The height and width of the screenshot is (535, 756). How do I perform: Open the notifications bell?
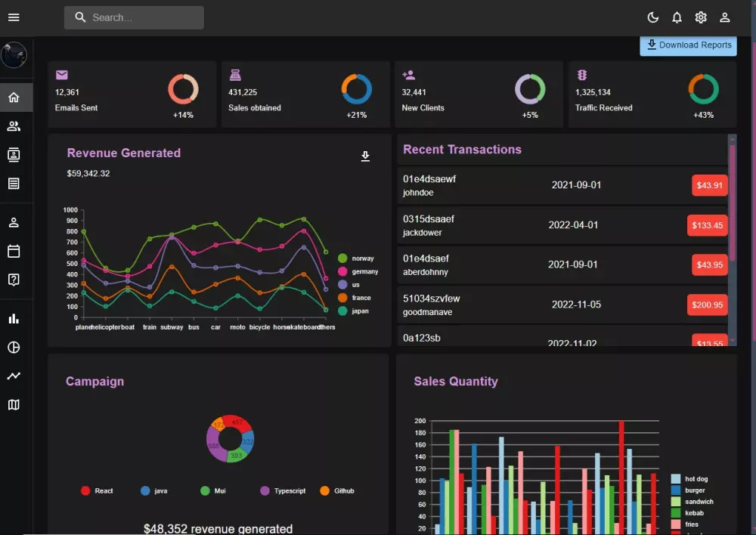coord(677,17)
